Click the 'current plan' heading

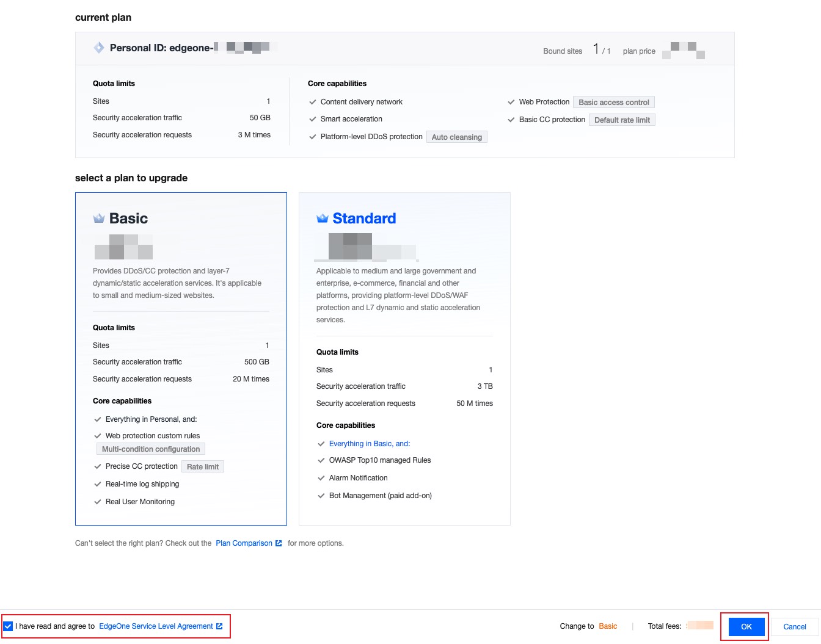pyautogui.click(x=103, y=17)
